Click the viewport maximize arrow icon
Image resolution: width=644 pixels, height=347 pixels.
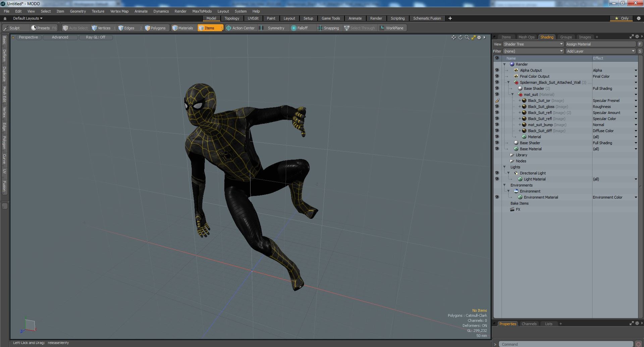[473, 37]
